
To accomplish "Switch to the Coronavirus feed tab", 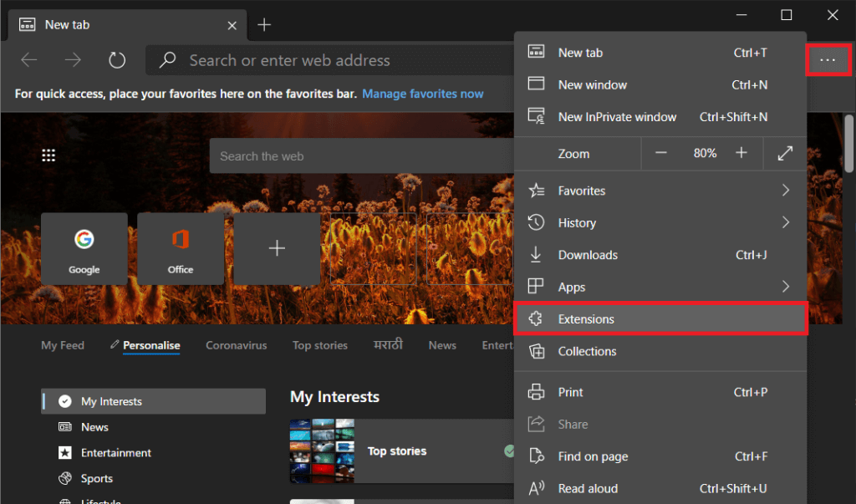I will pos(236,345).
